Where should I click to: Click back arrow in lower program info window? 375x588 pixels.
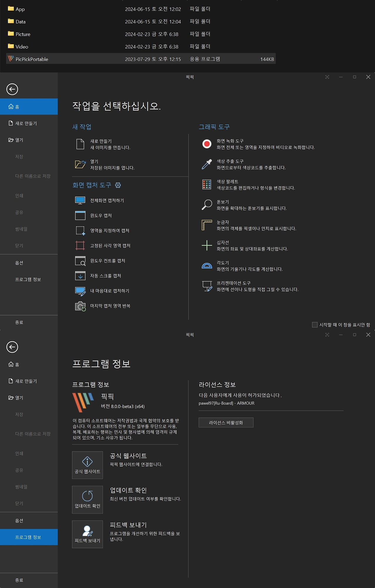[x=12, y=347]
